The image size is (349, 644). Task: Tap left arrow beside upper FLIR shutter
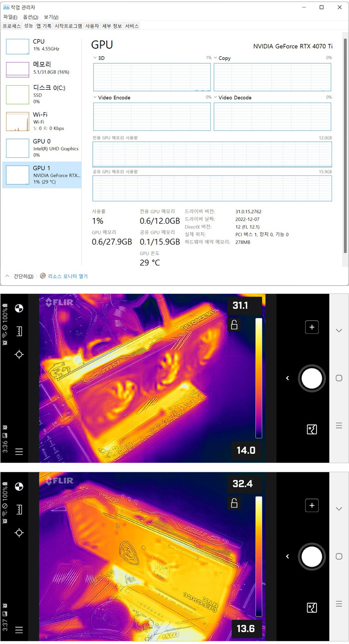pyautogui.click(x=288, y=379)
